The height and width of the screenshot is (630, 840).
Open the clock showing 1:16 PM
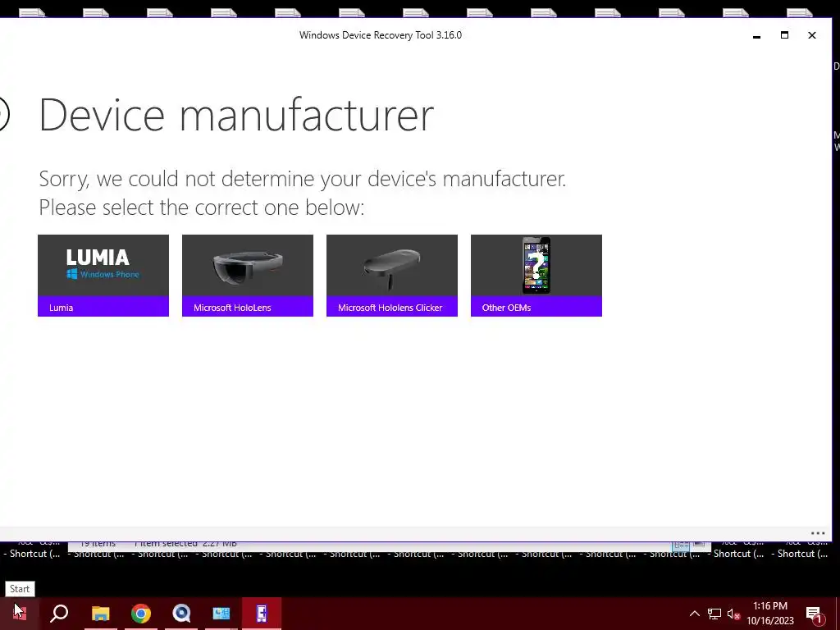tap(770, 614)
